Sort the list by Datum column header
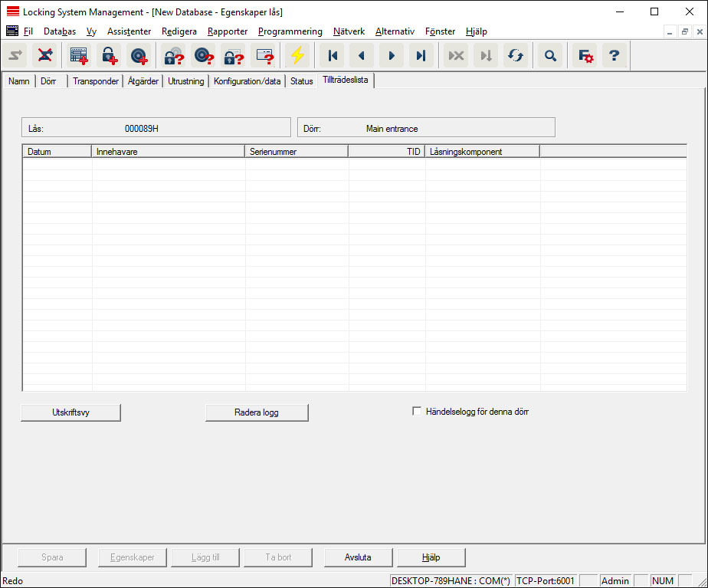 pos(57,152)
